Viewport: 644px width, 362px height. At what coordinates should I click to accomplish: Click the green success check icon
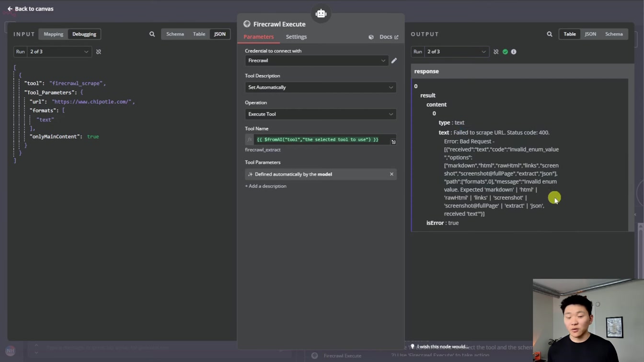505,52
